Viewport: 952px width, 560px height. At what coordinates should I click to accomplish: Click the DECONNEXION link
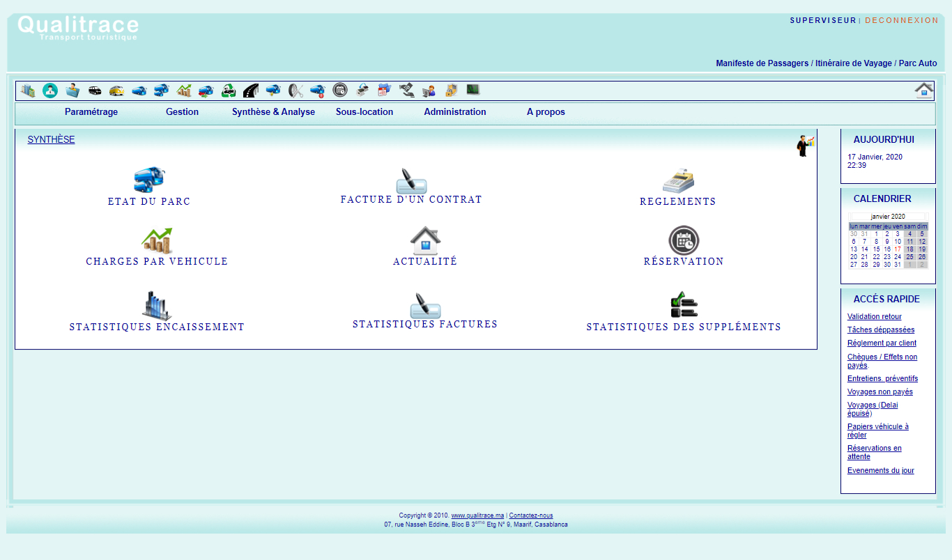click(x=902, y=21)
